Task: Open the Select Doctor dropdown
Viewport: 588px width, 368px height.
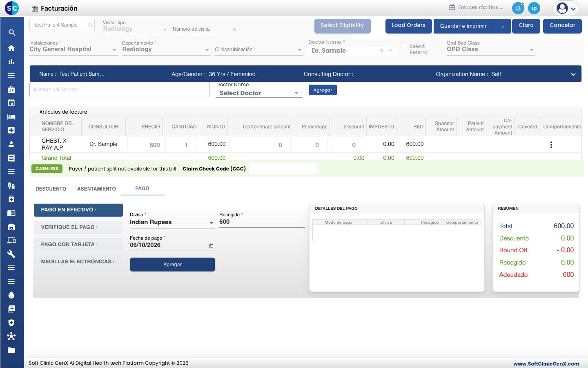Action: click(x=259, y=93)
